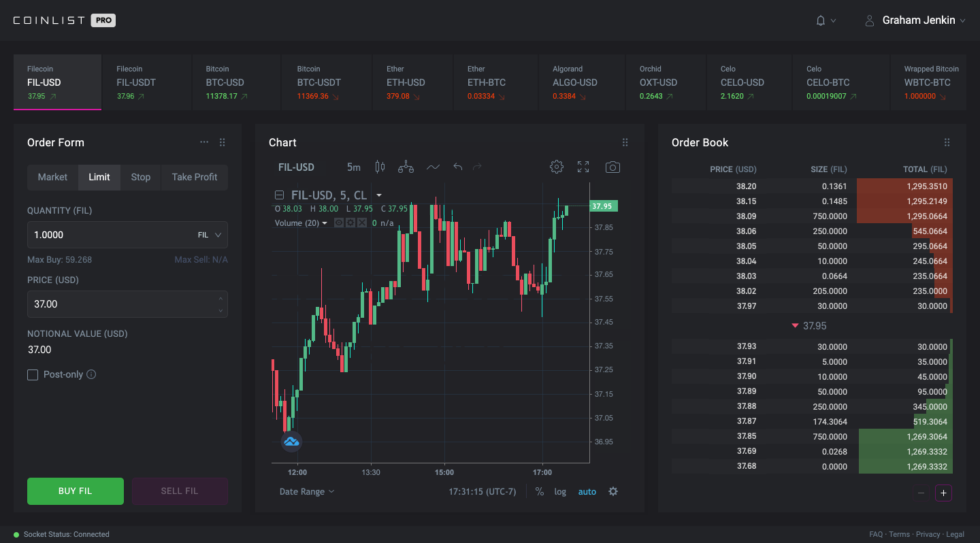Select the Stop order tab
980x543 pixels.
point(141,177)
